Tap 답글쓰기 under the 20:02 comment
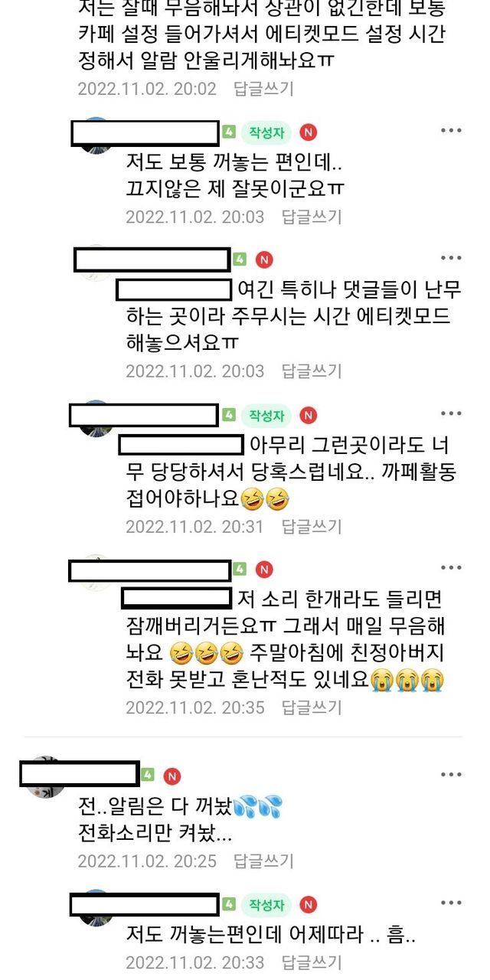 coord(263,89)
